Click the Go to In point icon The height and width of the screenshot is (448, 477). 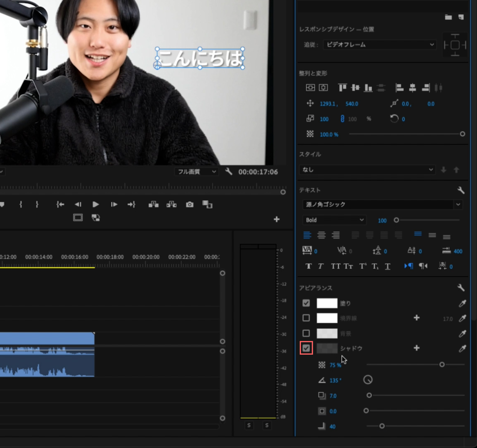60,205
